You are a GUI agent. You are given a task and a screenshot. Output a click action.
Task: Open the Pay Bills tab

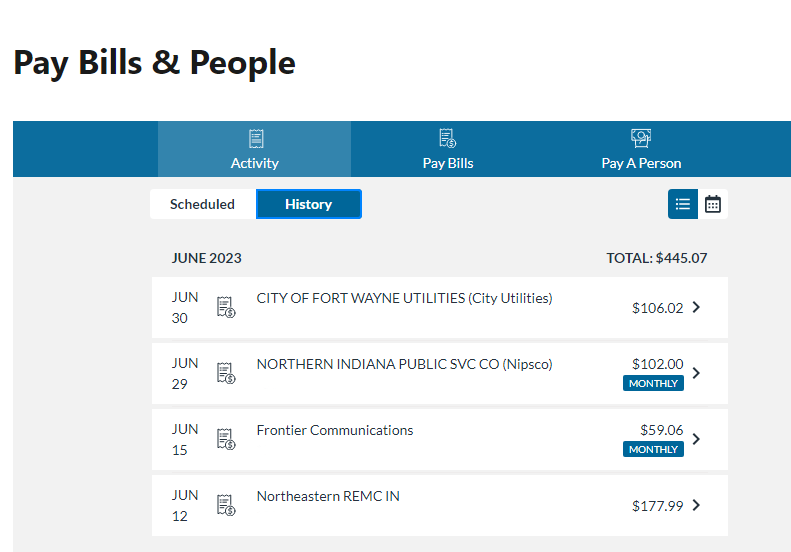[448, 163]
